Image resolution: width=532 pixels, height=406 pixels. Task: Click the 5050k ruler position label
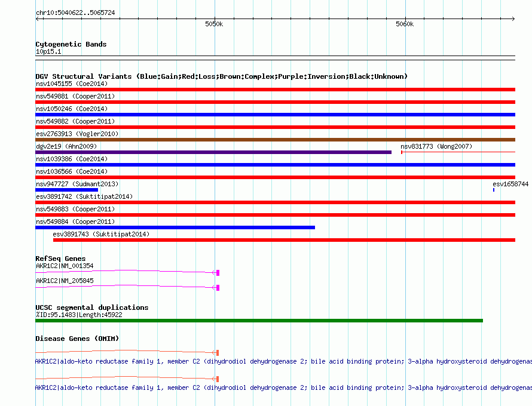[214, 24]
